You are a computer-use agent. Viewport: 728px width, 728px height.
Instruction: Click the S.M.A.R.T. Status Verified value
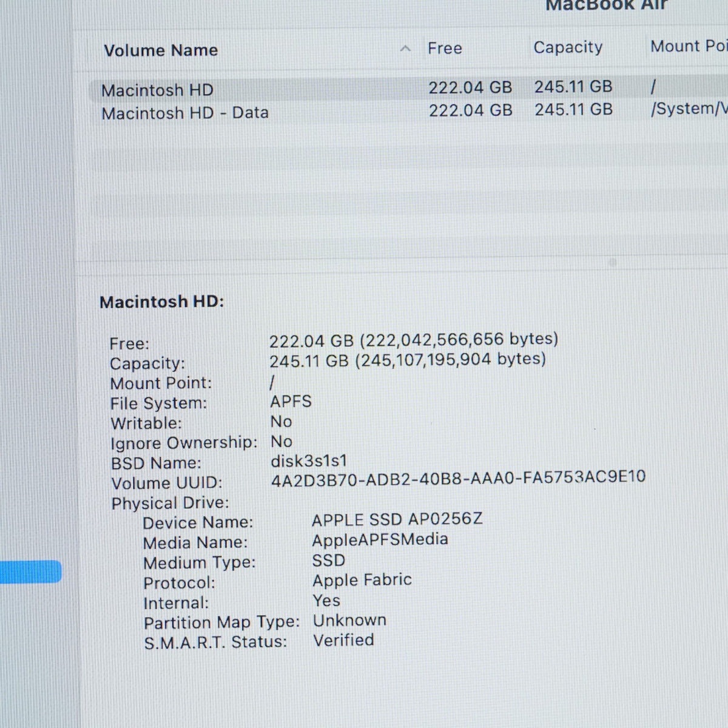[x=343, y=640]
